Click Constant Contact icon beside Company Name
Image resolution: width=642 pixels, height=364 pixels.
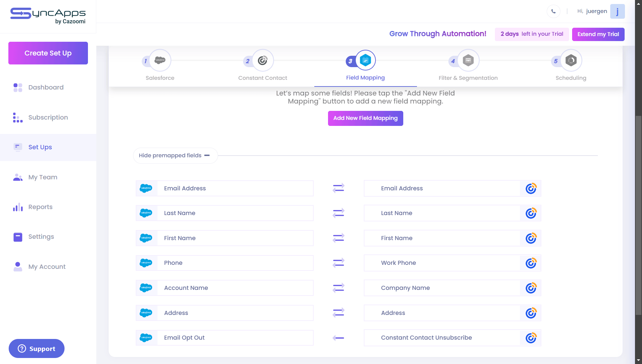tap(531, 288)
